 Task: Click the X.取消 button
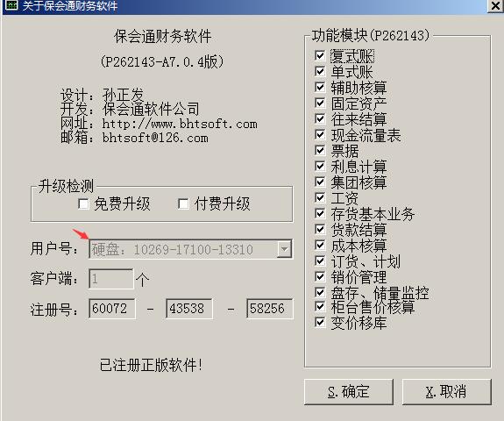click(x=447, y=391)
